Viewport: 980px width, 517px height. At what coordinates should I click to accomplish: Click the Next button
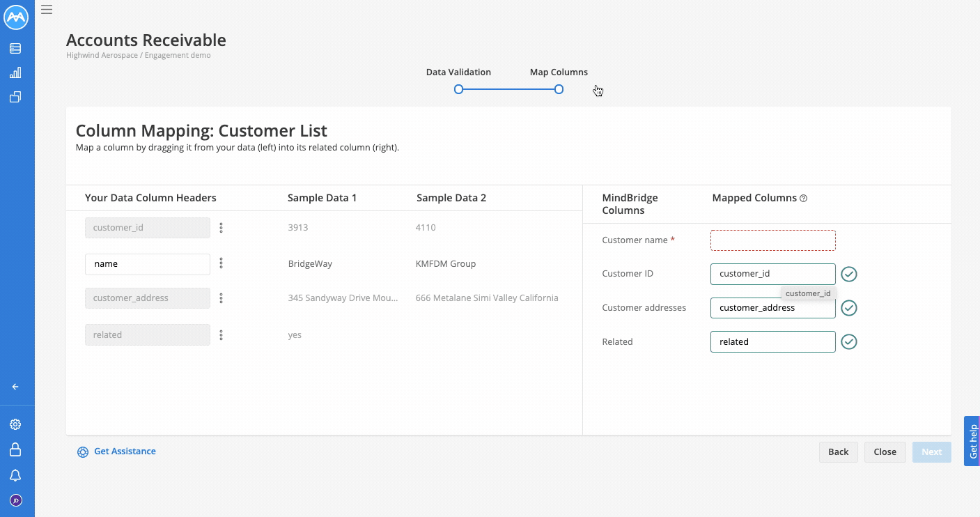(932, 452)
